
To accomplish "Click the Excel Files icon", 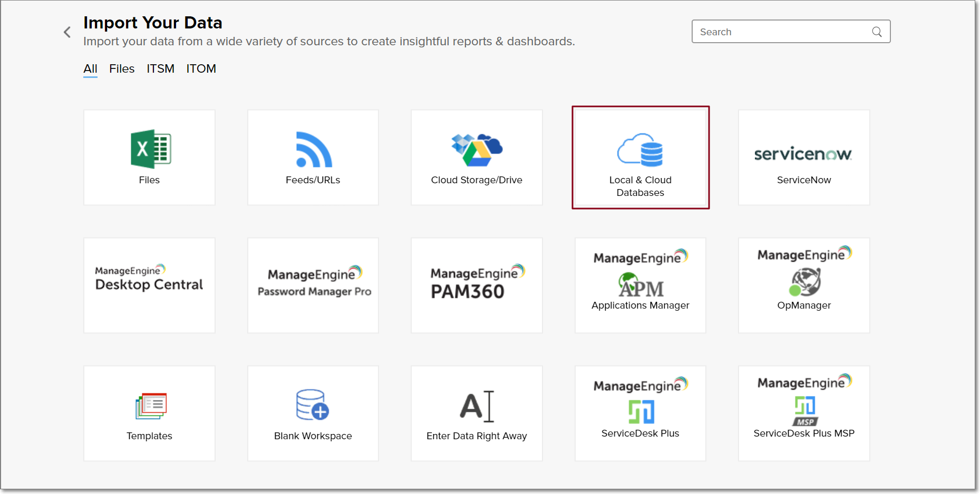I will 151,149.
